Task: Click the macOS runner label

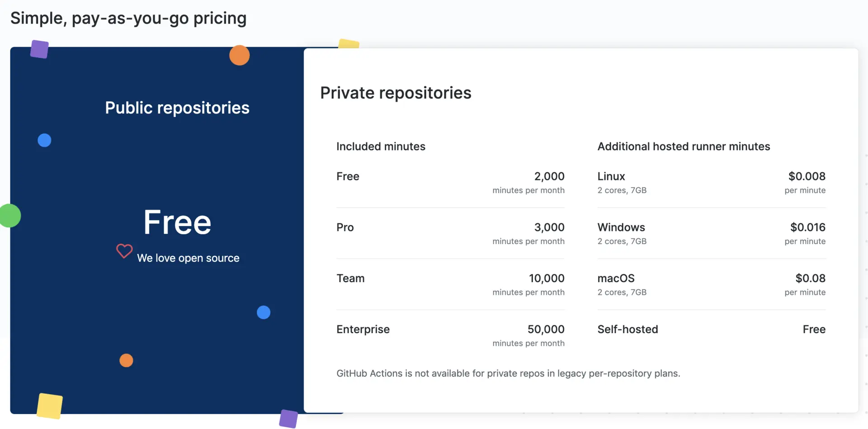Action: 616,278
